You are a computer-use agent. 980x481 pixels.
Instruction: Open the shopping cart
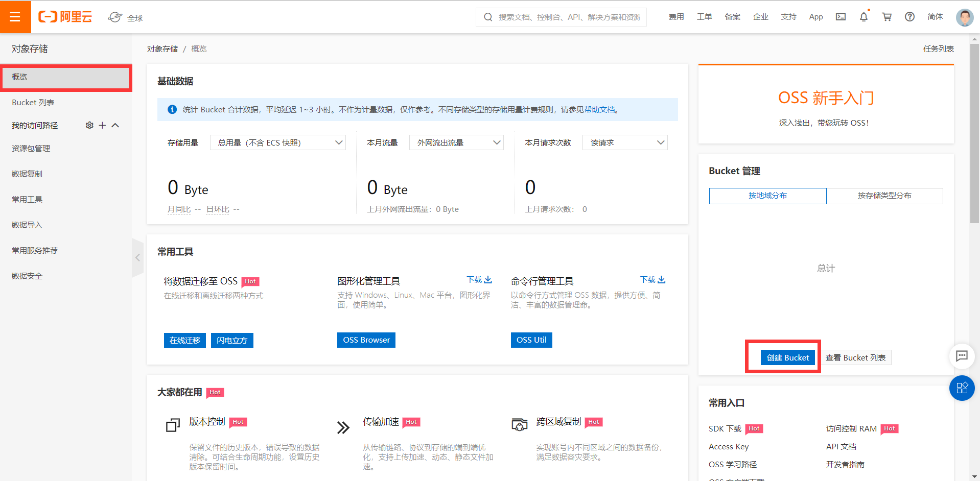(x=886, y=16)
